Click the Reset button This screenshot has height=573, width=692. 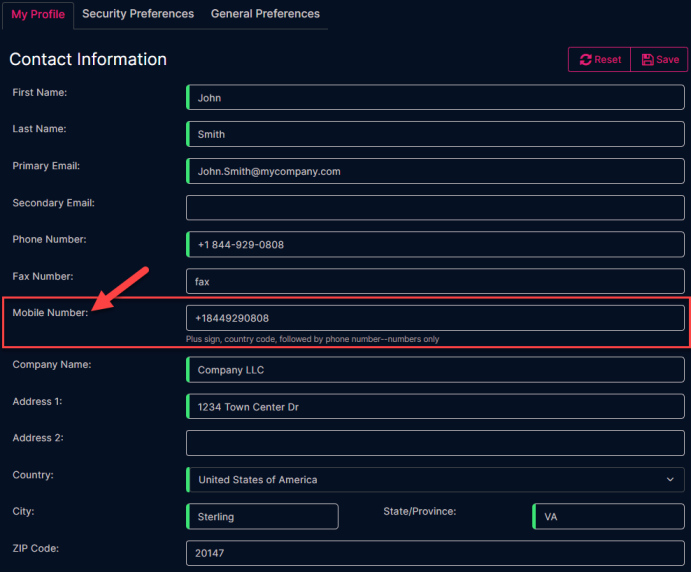point(599,60)
